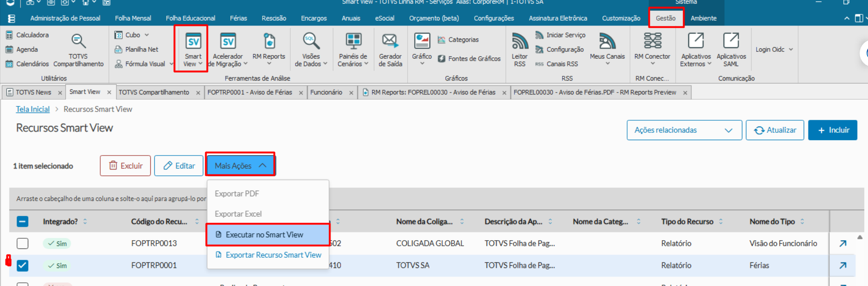Check the FOPTRP0013 row checkbox
This screenshot has height=286, width=868.
[x=22, y=243]
